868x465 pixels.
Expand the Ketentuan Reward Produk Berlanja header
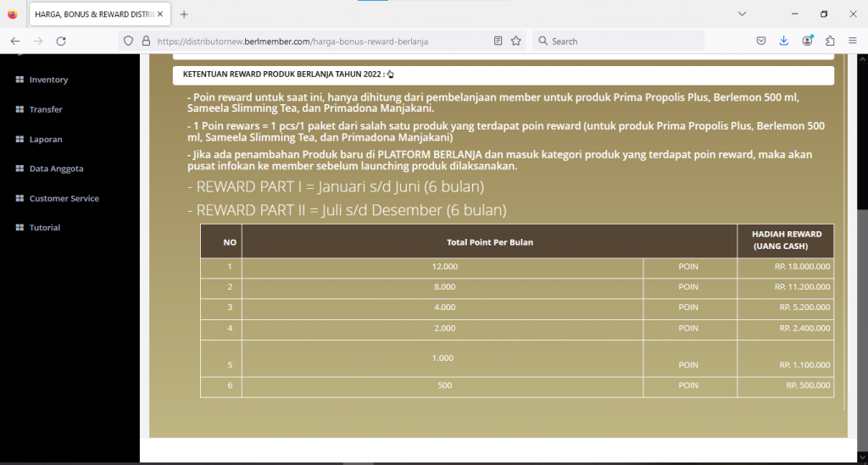click(288, 75)
